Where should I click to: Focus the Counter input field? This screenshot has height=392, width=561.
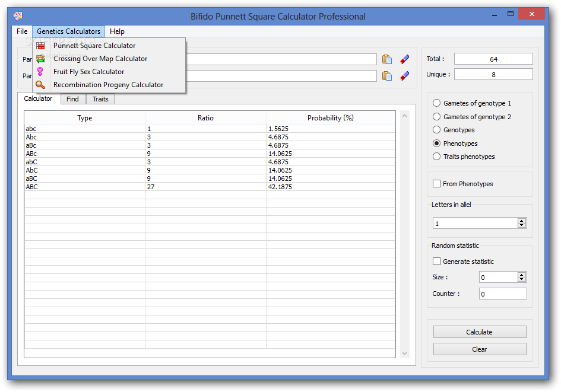pos(503,294)
